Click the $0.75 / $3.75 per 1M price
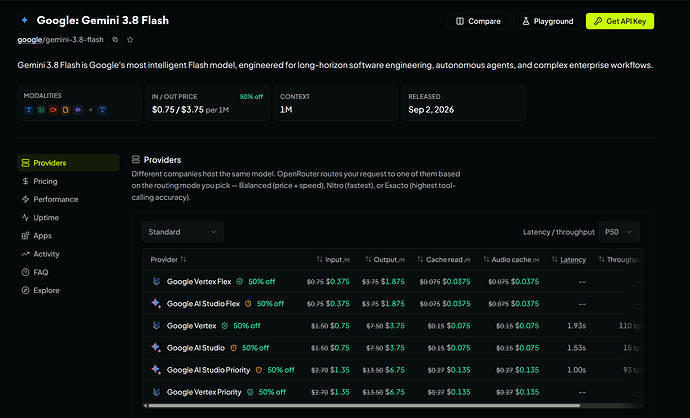The image size is (690, 418). coord(190,110)
